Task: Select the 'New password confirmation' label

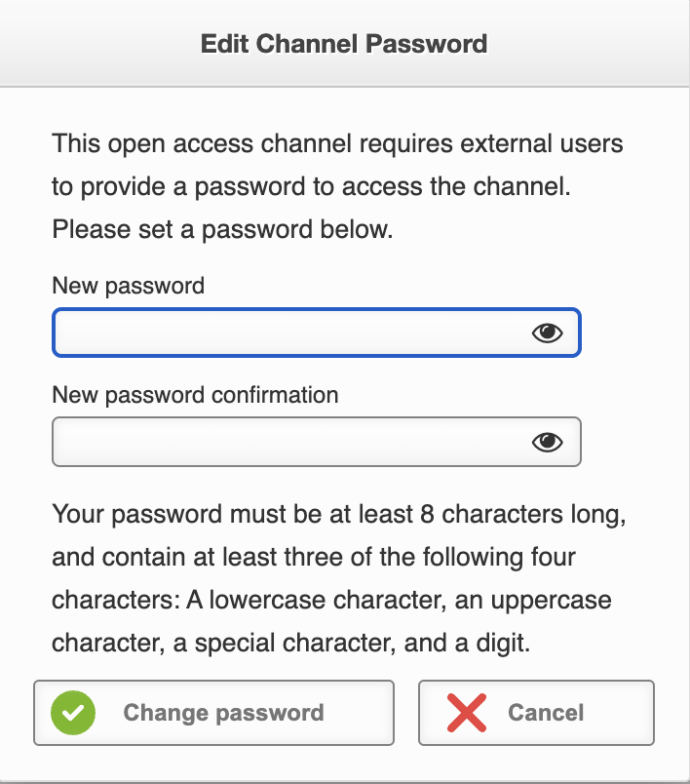Action: point(195,395)
